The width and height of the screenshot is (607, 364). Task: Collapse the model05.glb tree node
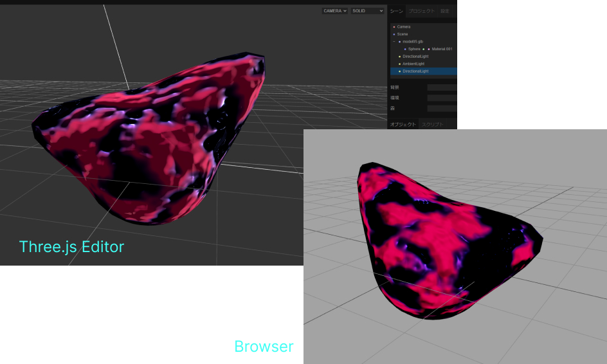point(394,41)
